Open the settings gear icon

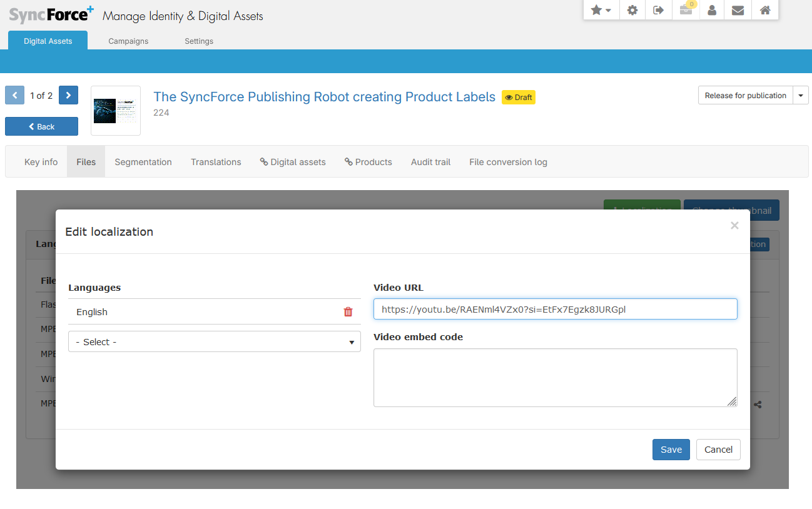(632, 10)
